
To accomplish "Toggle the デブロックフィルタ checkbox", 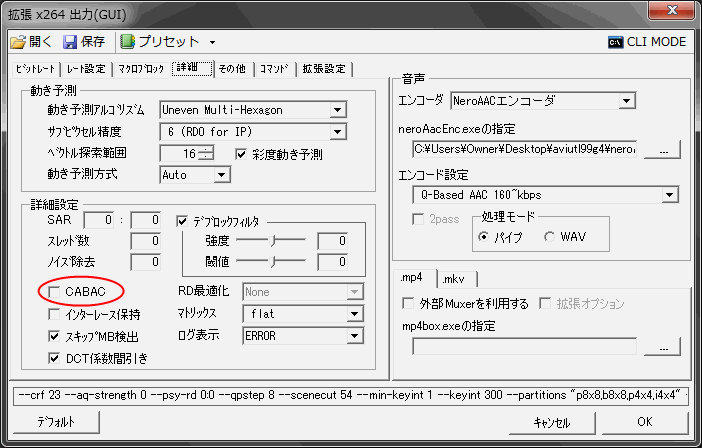I will (x=182, y=221).
